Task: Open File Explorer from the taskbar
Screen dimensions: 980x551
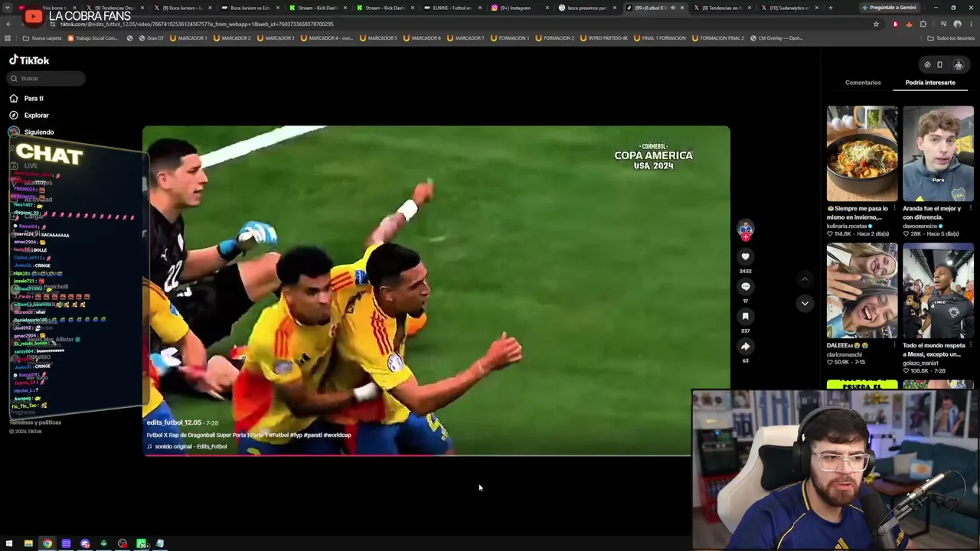Action: click(28, 544)
